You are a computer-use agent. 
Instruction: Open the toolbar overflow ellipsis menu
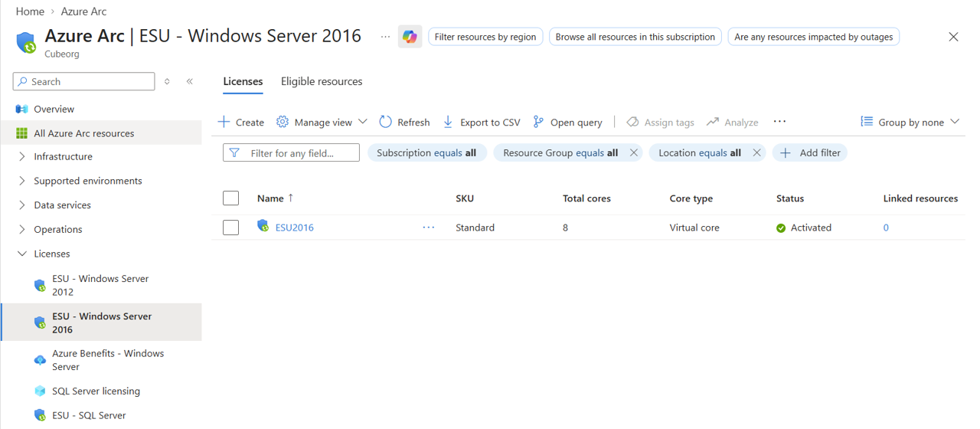click(779, 121)
